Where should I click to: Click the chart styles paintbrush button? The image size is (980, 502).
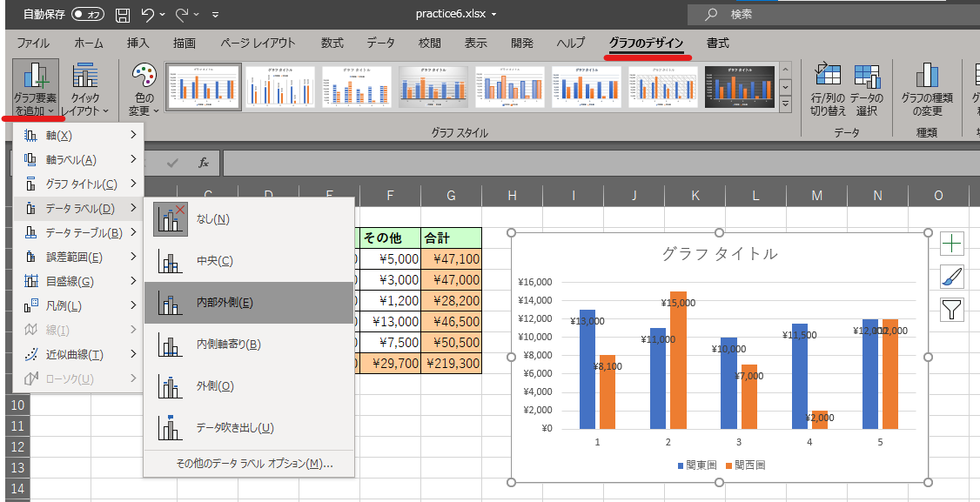pyautogui.click(x=952, y=277)
